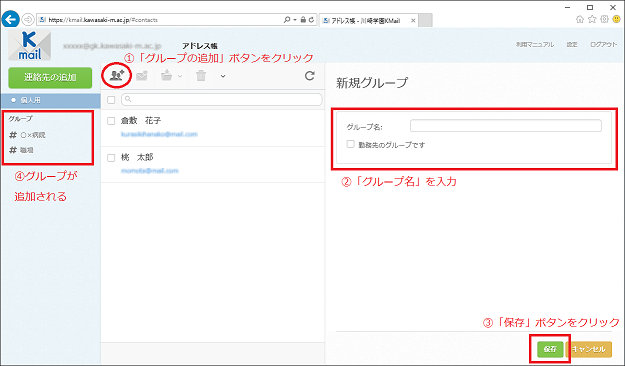The width and height of the screenshot is (625, 366).
Task: Toggle 勤務先のグループです checkbox
Action: (x=350, y=144)
